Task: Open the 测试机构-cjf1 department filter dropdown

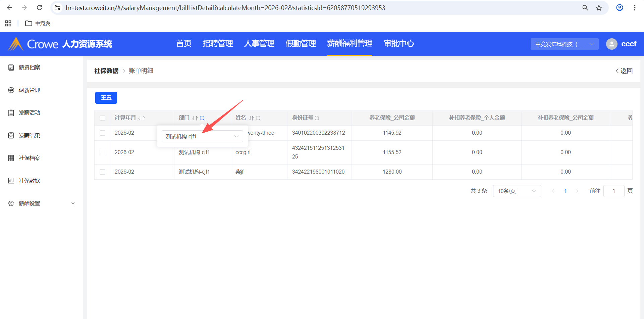Action: click(202, 136)
